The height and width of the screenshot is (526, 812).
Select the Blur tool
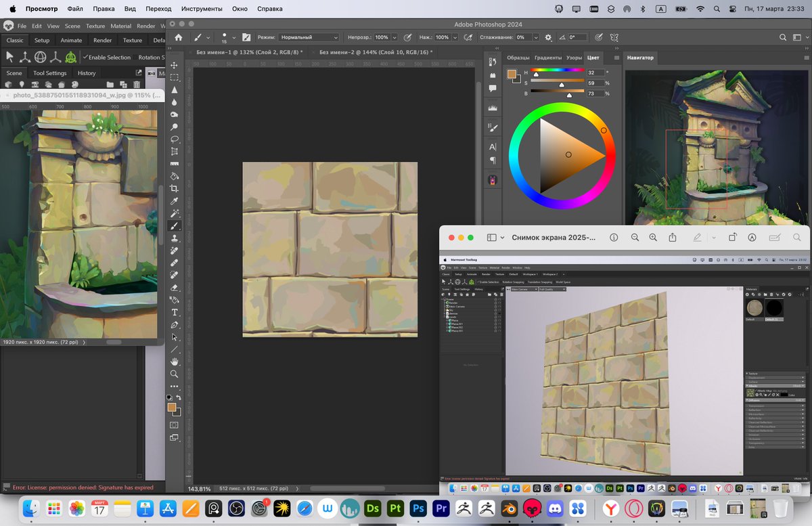(175, 102)
